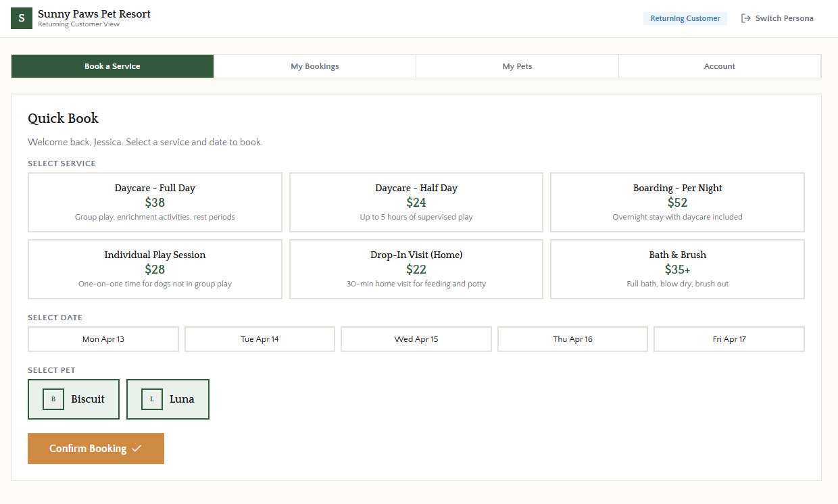Screen dimensions: 838x504
Task: Choose Drop-In Visit (Home) service
Action: (416, 269)
